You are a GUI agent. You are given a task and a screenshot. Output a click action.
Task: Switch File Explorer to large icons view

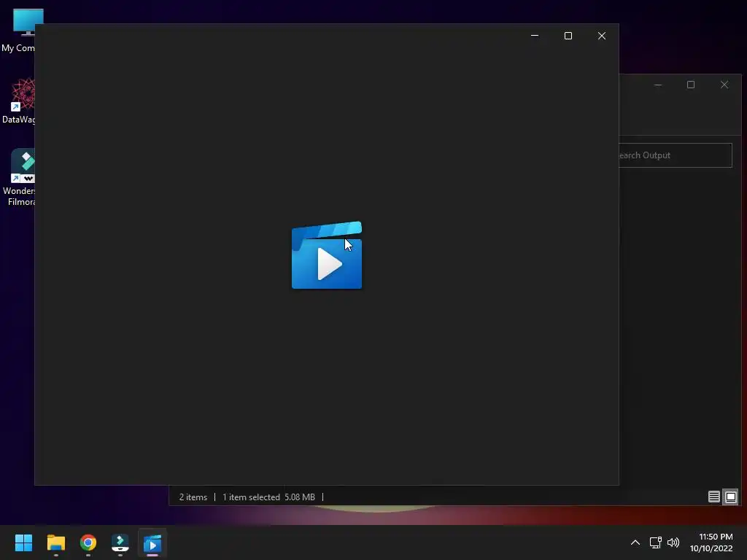point(731,497)
